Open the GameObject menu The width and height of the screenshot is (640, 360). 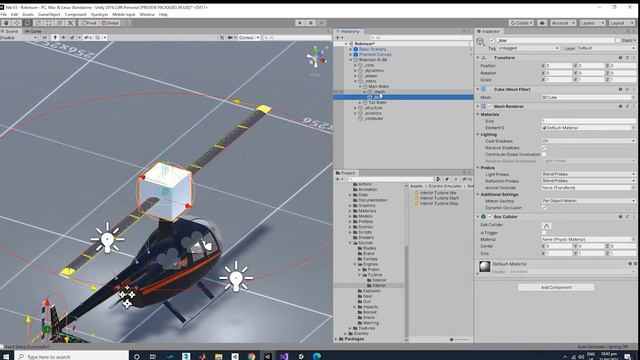tap(49, 14)
